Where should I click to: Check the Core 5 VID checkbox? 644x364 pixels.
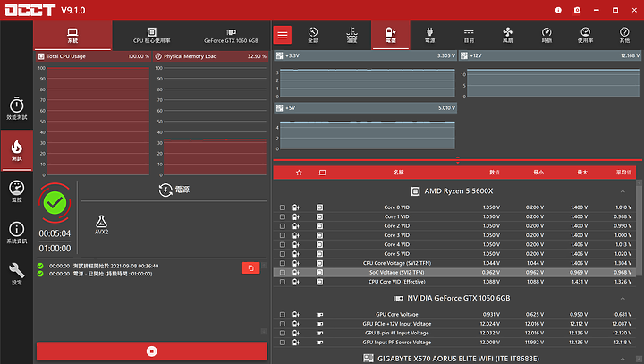coord(283,254)
